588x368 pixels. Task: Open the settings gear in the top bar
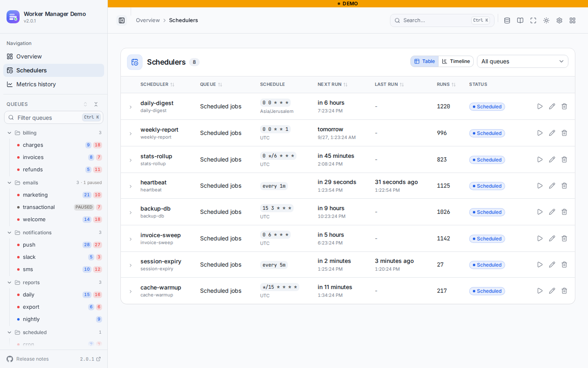pyautogui.click(x=559, y=20)
